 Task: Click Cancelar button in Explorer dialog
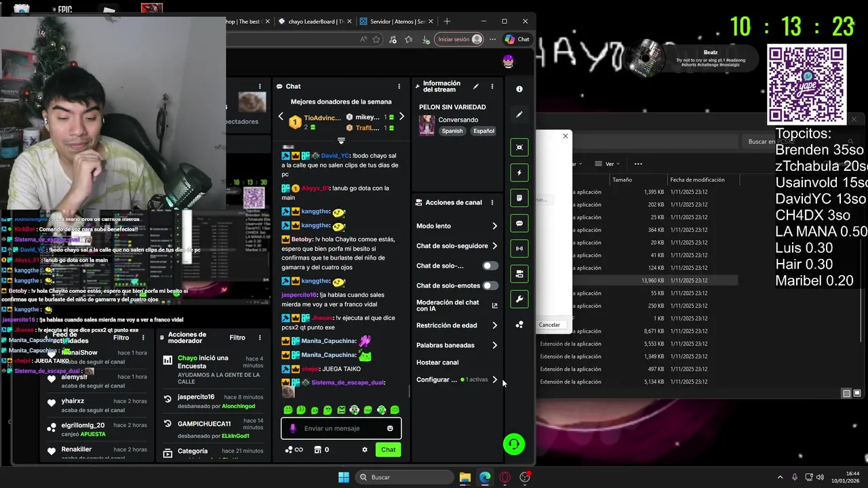click(549, 325)
